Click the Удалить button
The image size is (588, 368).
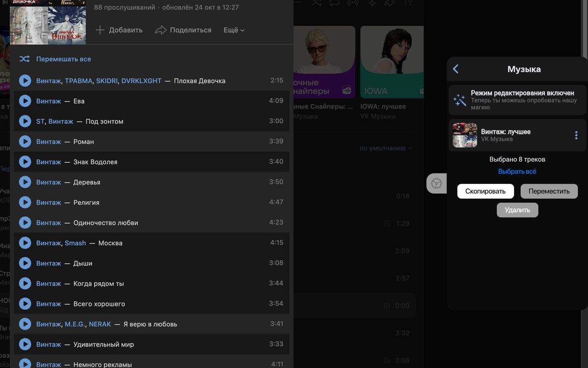click(517, 210)
